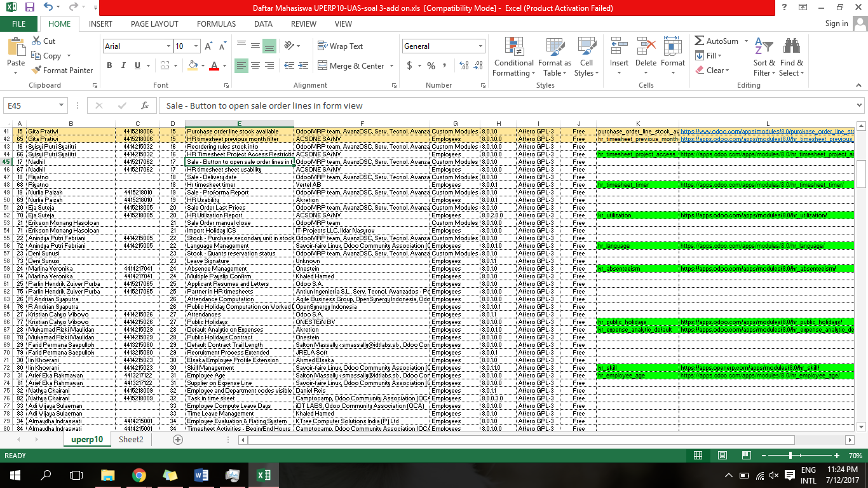This screenshot has width=868, height=488.
Task: Click the Merge & Center button
Action: point(351,65)
